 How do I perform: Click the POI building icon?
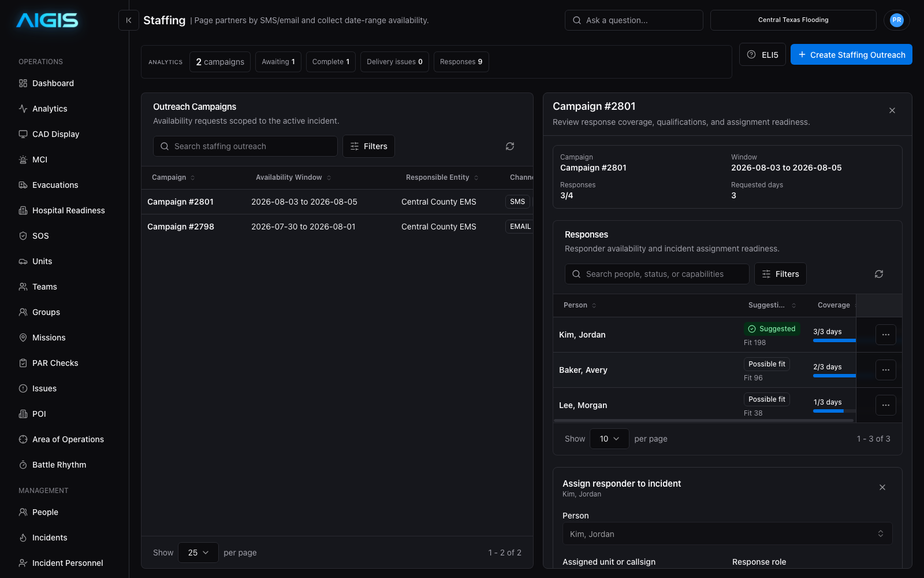click(23, 414)
